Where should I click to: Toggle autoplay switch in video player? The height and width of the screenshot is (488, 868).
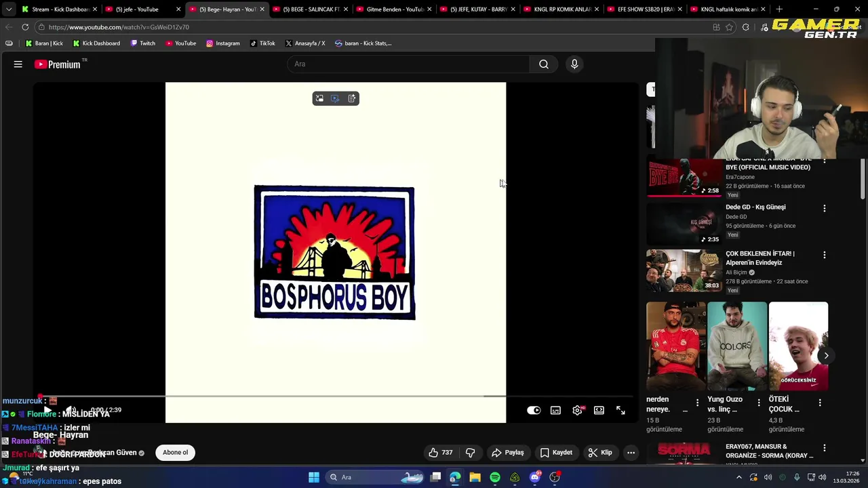[x=534, y=410]
